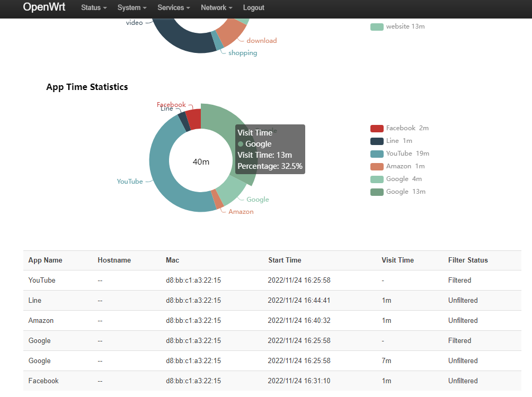Expand the System dropdown menu
Screen dimensions: 532x397
[x=132, y=7]
